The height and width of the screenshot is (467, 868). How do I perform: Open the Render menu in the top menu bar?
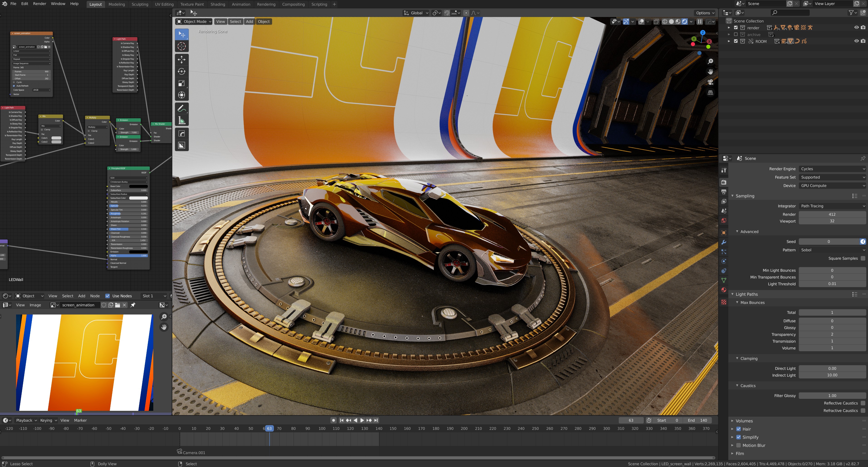click(x=39, y=4)
